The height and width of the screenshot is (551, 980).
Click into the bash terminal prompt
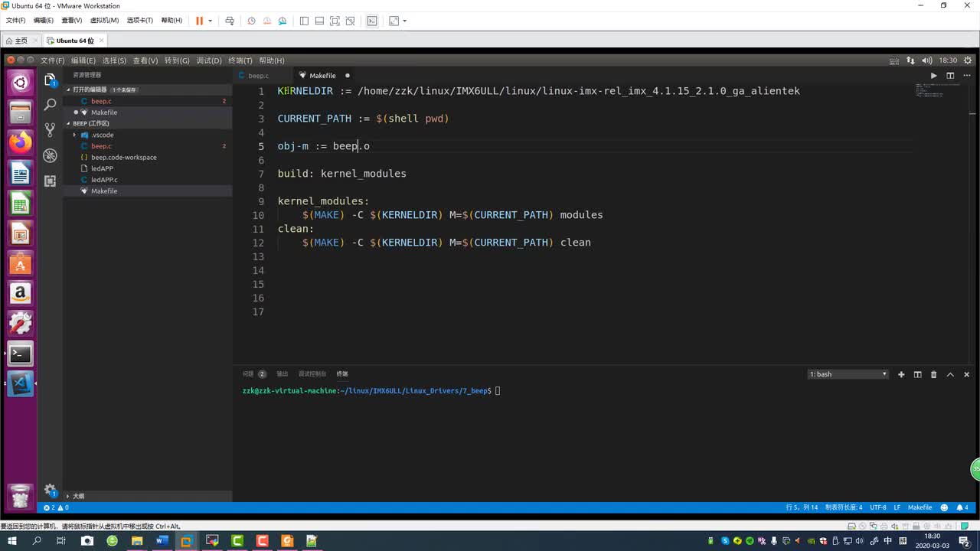click(498, 391)
